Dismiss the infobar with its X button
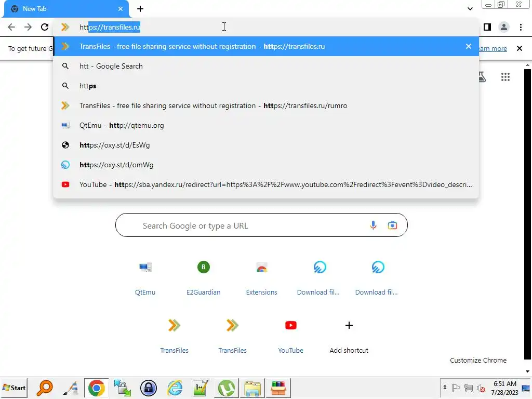Screen dimensions: 532x399 point(520,48)
